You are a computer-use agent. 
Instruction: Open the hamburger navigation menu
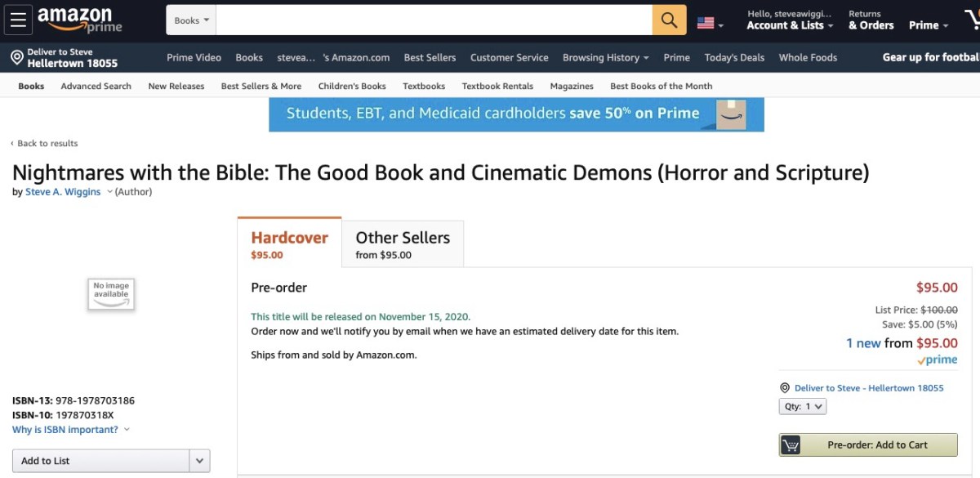point(18,20)
